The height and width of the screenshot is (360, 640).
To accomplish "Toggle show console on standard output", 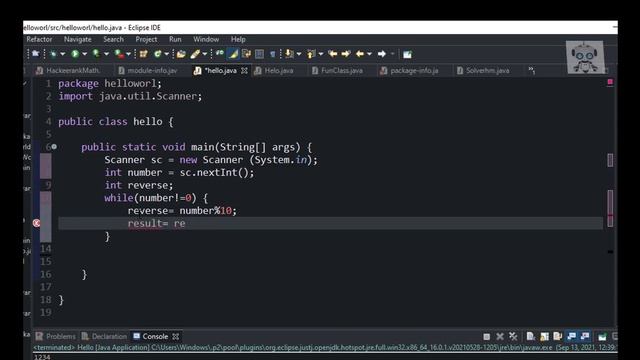I will tap(571, 337).
